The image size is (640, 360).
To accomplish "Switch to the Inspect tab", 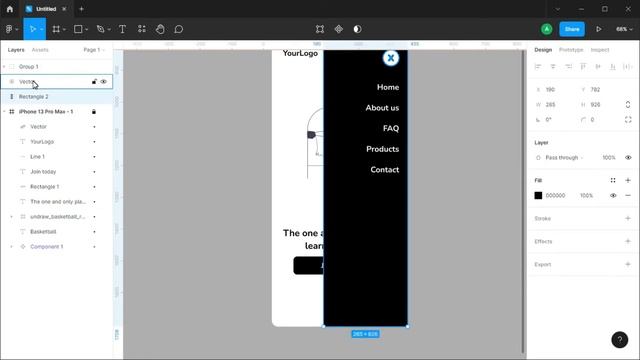I will (600, 50).
